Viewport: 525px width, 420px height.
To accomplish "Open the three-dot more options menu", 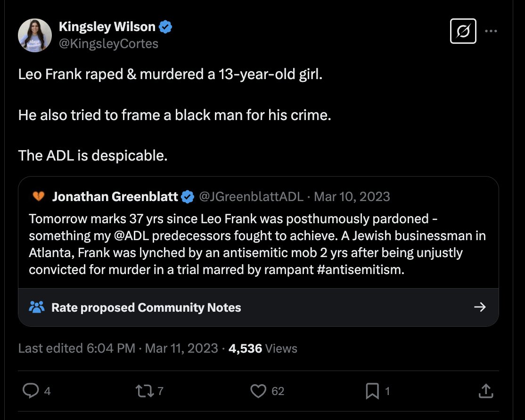I will (x=491, y=32).
